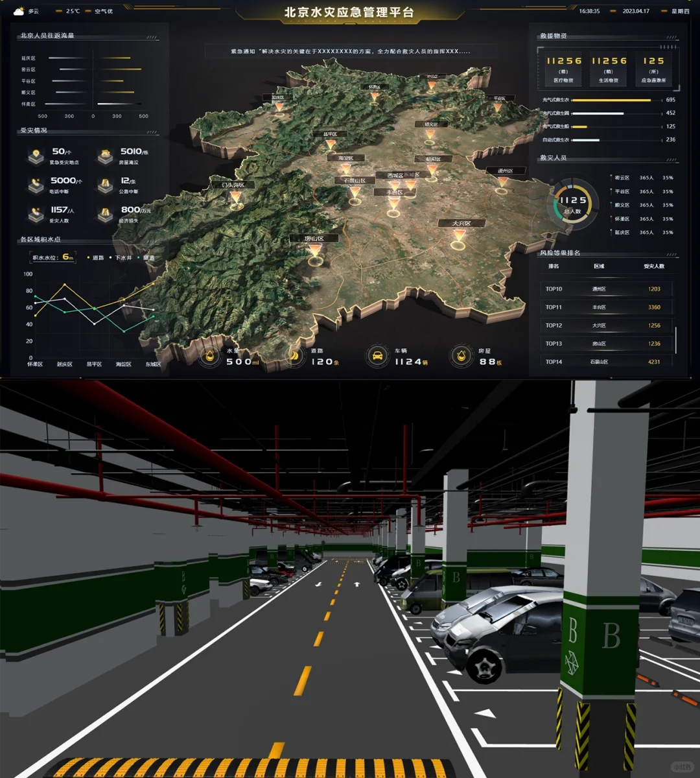
Task: Click the 电话中断 phone icon beside 5000
Action: click(36, 185)
